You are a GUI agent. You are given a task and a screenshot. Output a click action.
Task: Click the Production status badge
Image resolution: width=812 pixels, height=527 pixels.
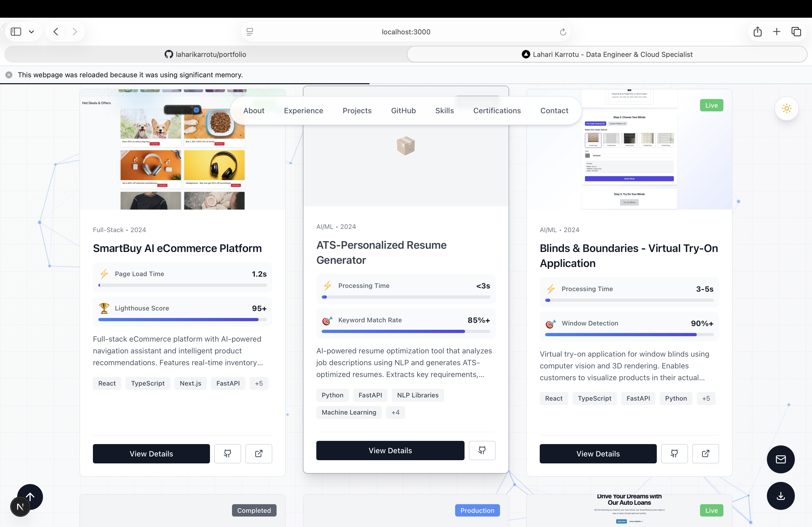click(477, 510)
